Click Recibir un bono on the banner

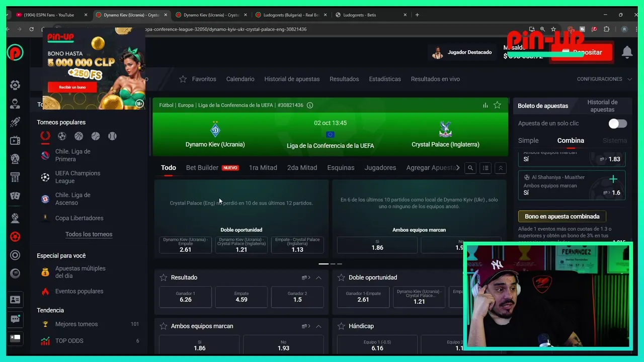point(72,87)
